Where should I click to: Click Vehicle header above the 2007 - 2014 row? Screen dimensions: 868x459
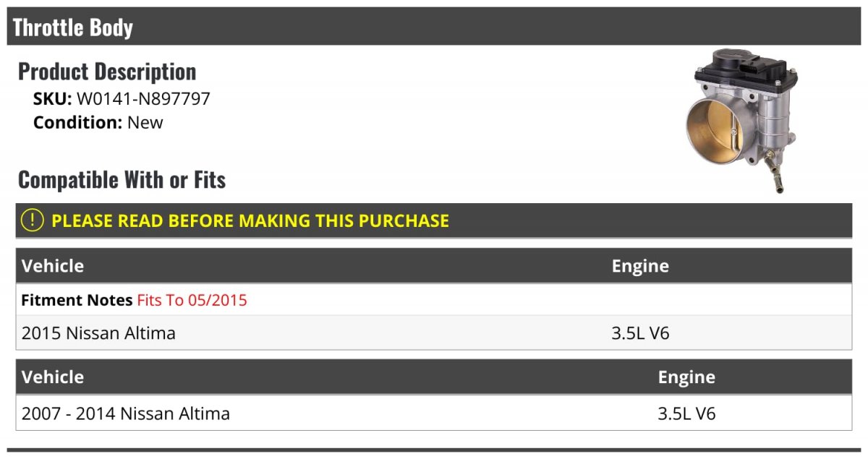pyautogui.click(x=53, y=377)
